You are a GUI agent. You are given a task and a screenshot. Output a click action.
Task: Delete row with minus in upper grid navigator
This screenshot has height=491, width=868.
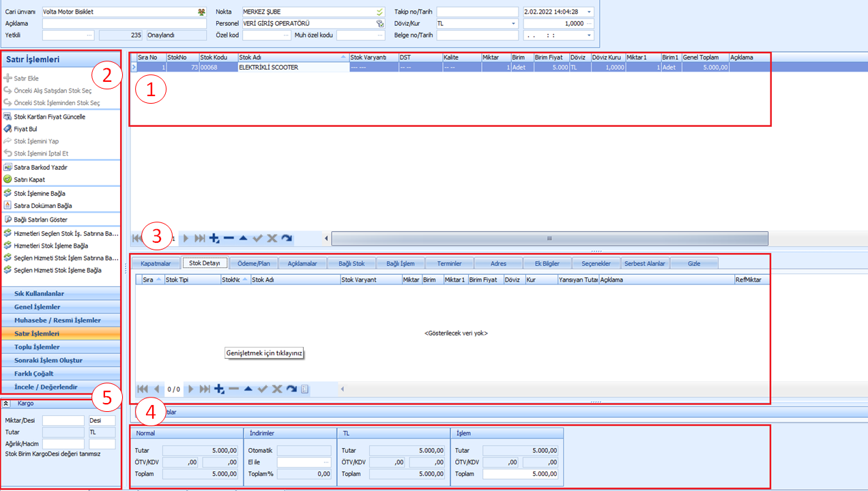point(229,238)
